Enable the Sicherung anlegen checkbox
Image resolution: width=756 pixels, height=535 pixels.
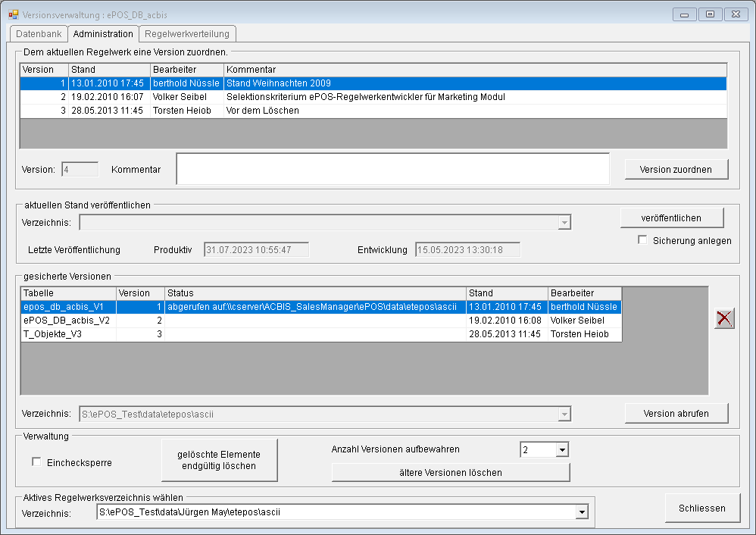coord(643,240)
